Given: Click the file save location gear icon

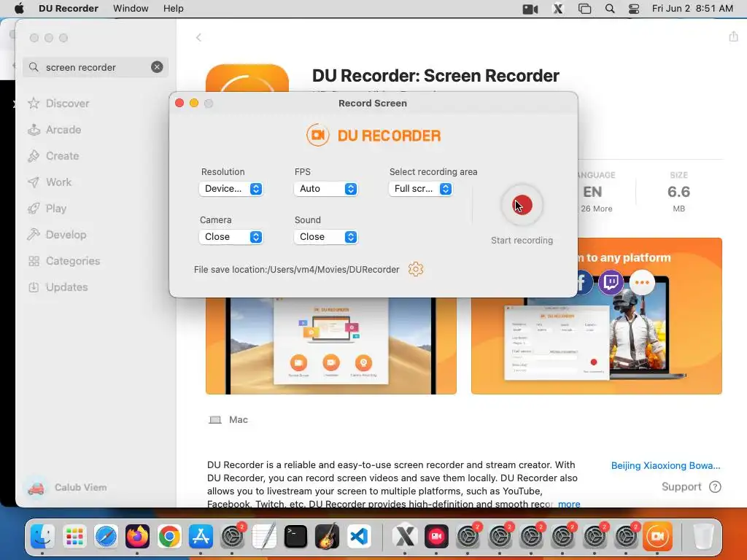Looking at the screenshot, I should [x=416, y=269].
